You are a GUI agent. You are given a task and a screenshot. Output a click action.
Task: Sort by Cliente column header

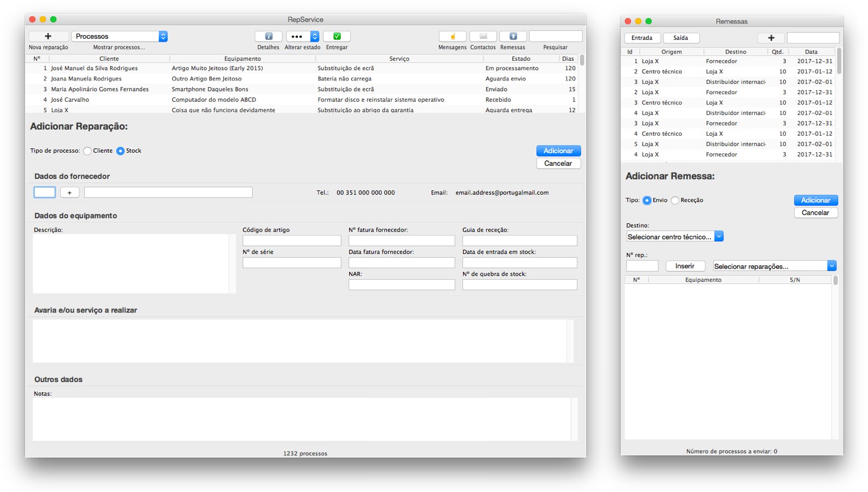coord(109,59)
